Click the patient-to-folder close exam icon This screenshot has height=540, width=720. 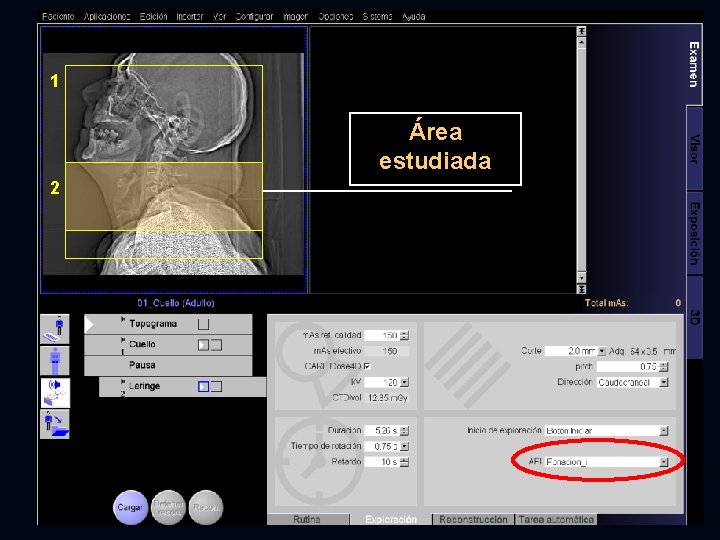pos(55,424)
